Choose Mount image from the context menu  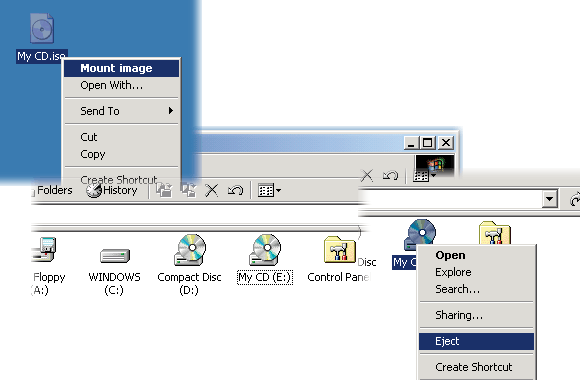[121, 68]
